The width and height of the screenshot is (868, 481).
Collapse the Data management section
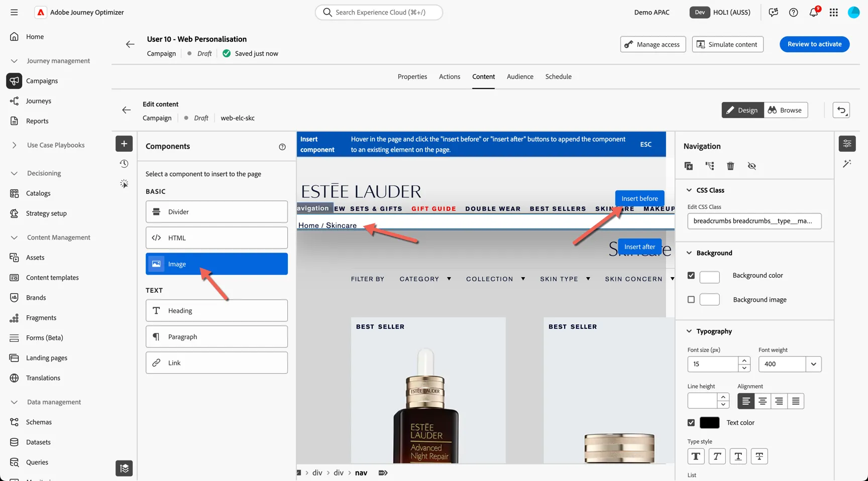tap(14, 402)
